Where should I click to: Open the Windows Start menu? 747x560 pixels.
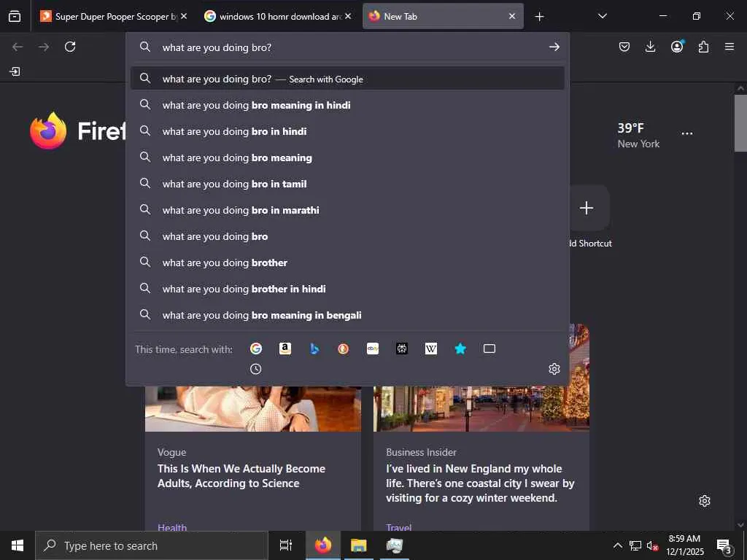(x=18, y=545)
